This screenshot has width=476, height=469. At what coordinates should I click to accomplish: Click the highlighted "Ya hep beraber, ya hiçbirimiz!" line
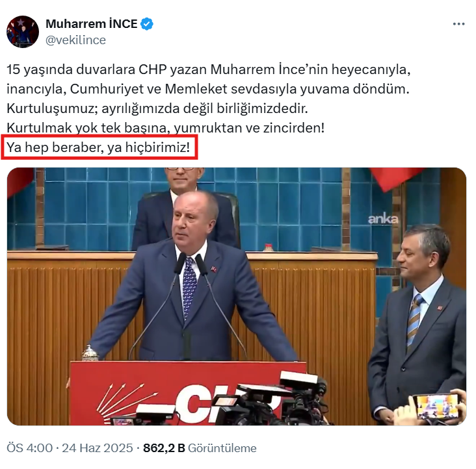[x=98, y=147]
